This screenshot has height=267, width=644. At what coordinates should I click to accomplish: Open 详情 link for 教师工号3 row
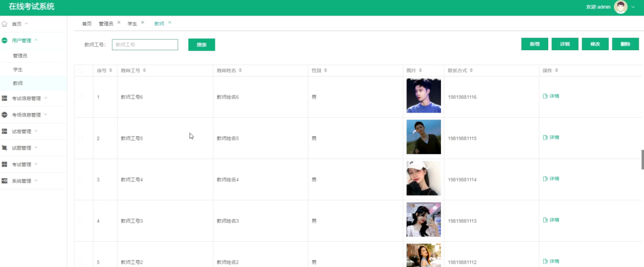pyautogui.click(x=551, y=220)
